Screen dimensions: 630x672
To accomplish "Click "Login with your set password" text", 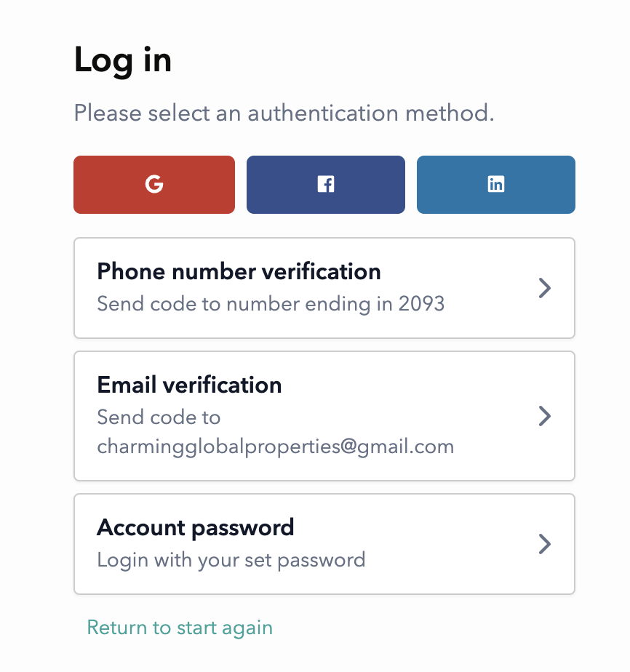I will point(231,560).
